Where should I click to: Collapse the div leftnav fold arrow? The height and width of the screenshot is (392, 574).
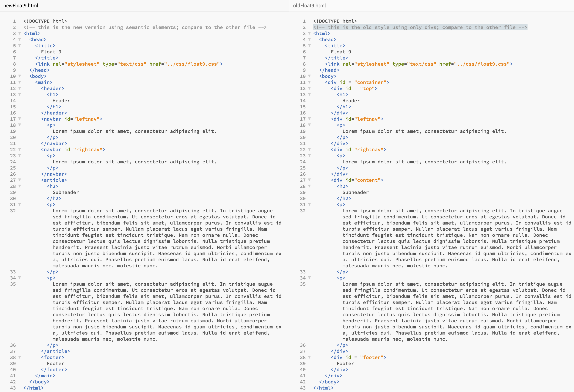coord(309,119)
